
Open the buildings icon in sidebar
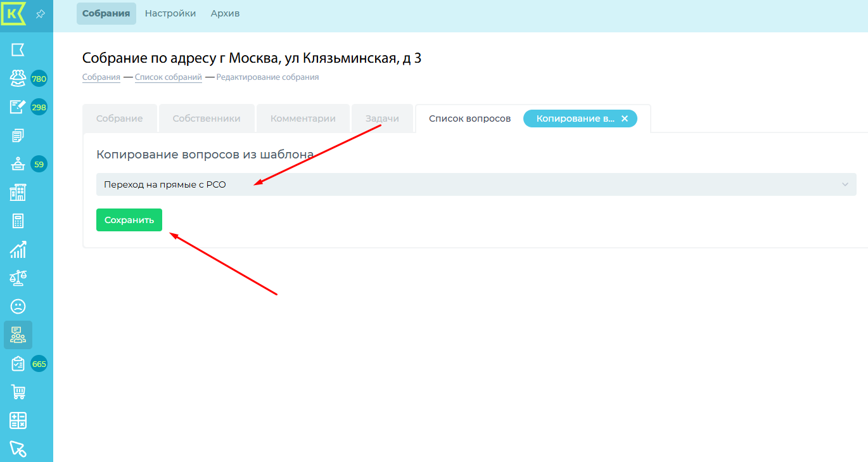(x=18, y=193)
